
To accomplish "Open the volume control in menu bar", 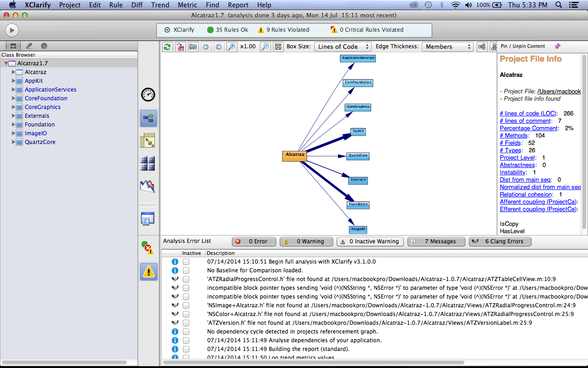I will 469,5.
